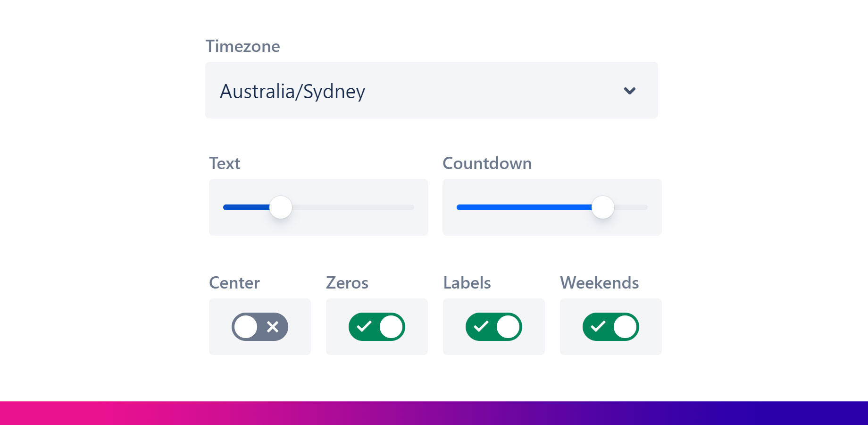Click the Countdown slider handle
The width and height of the screenshot is (868, 425).
tap(603, 207)
